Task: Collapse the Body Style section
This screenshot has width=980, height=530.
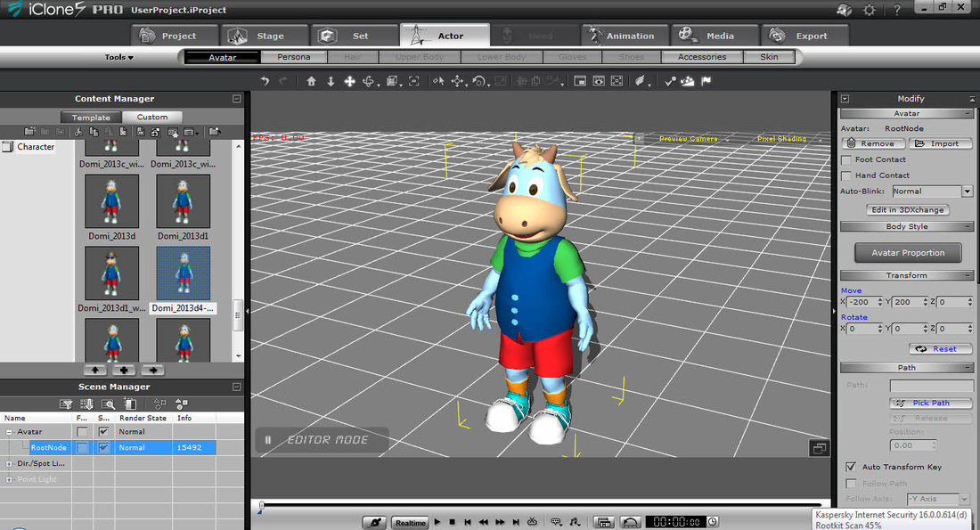Action: [x=968, y=227]
